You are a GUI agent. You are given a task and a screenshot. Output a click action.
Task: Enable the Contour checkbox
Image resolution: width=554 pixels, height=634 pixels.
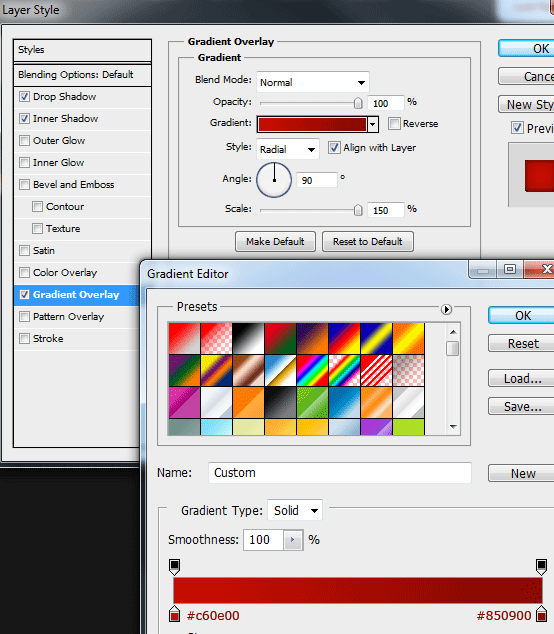point(37,207)
